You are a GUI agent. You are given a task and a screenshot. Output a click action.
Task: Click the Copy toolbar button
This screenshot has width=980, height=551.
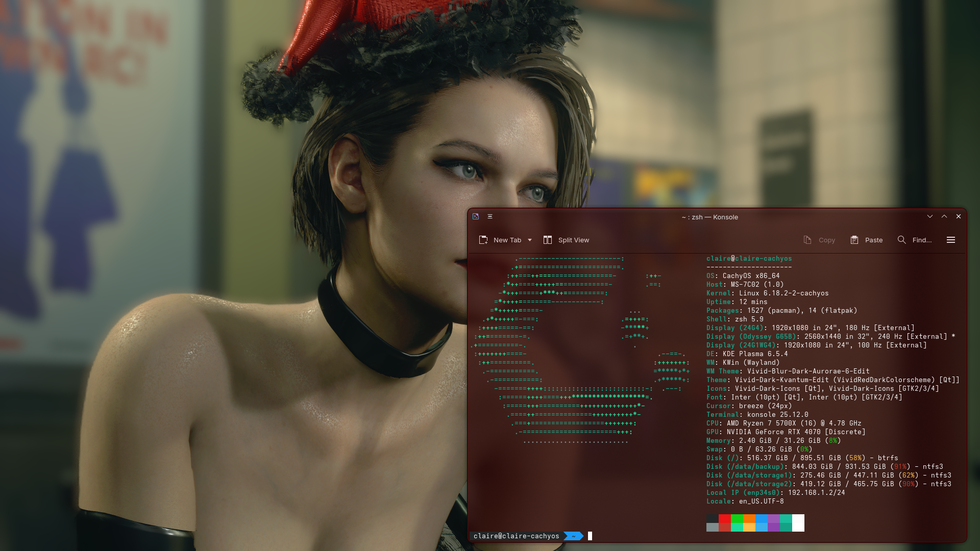819,240
